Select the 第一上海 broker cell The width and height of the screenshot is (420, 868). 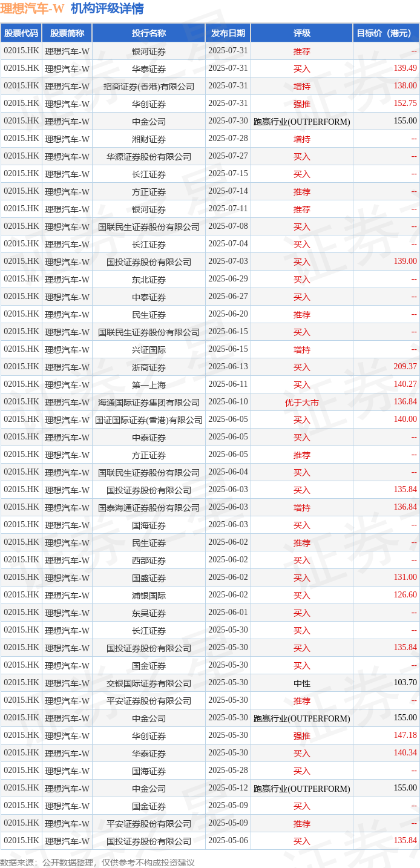point(148,385)
